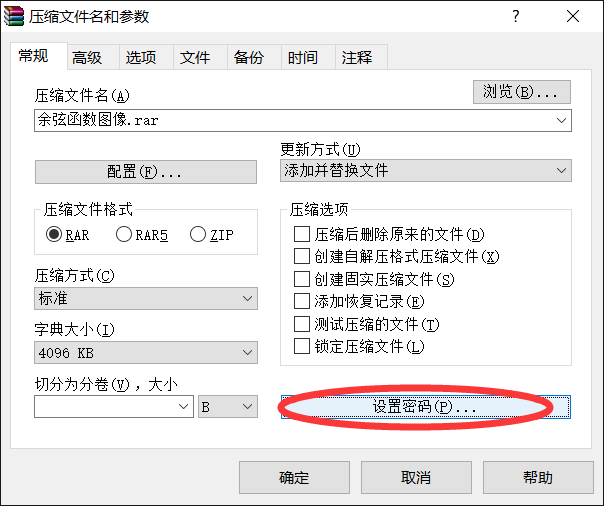Close the archive parameters dialog
The width and height of the screenshot is (604, 506).
(x=572, y=17)
